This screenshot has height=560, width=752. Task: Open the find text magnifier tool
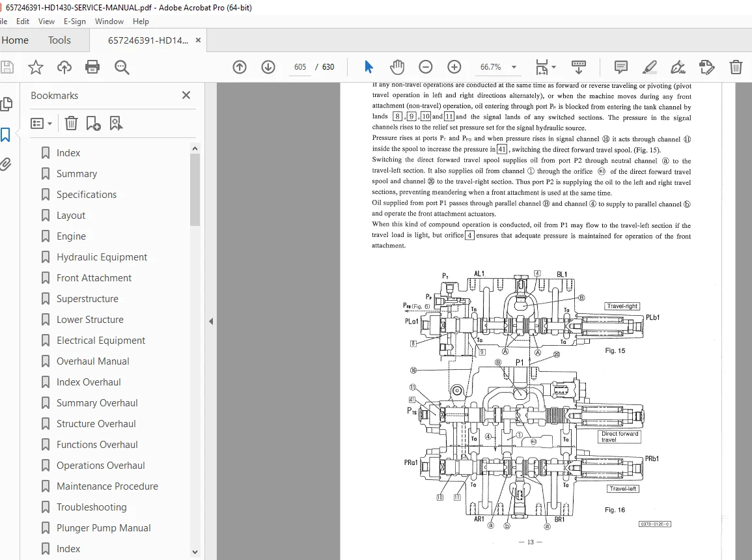(122, 67)
